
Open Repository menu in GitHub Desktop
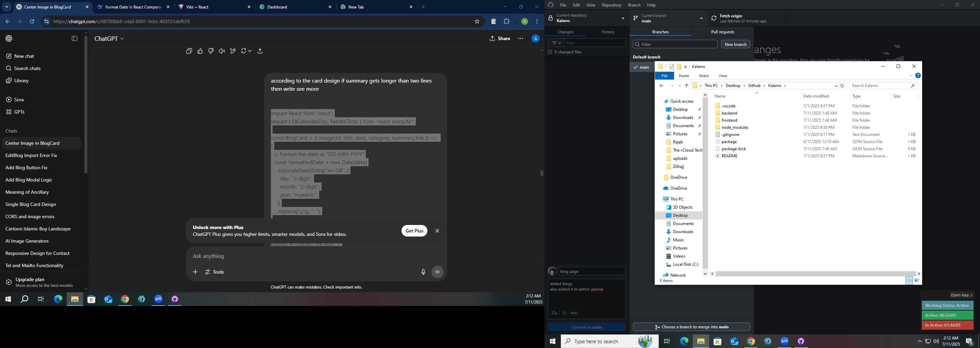tap(611, 5)
